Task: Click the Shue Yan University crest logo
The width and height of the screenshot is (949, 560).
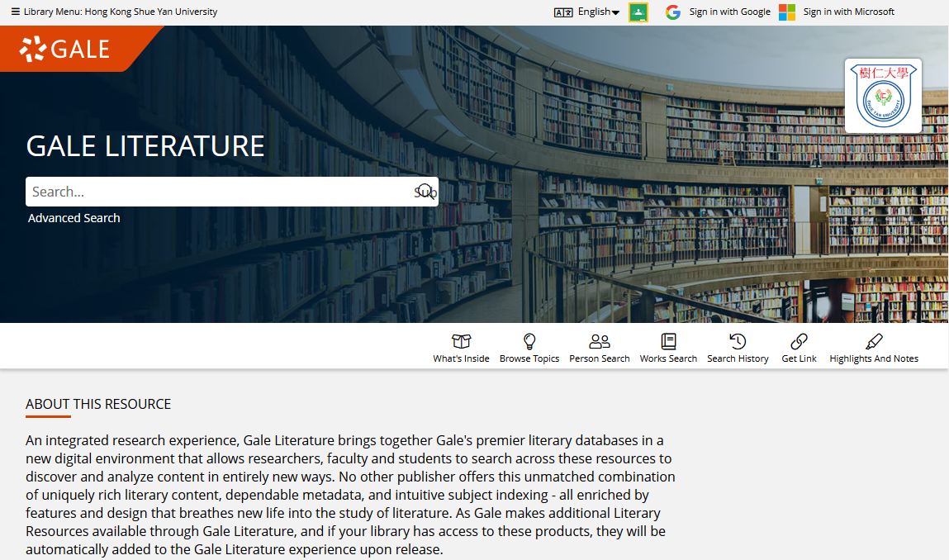Action: pyautogui.click(x=883, y=96)
